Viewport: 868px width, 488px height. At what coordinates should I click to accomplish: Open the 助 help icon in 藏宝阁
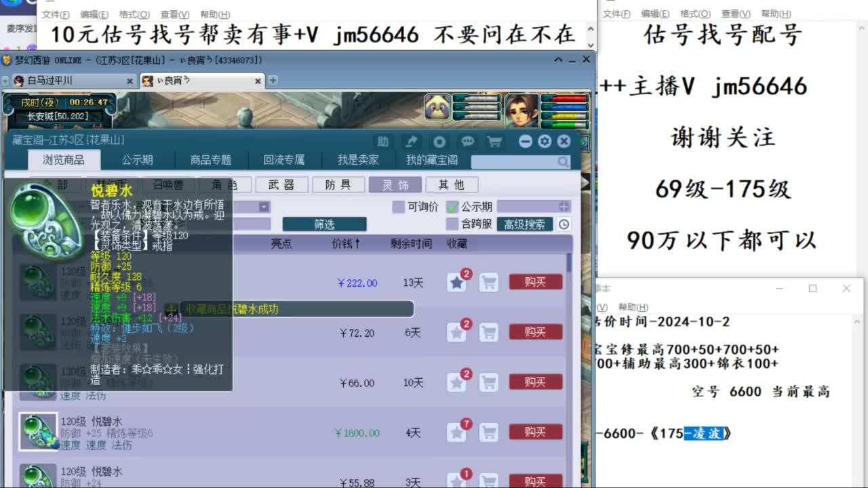383,142
